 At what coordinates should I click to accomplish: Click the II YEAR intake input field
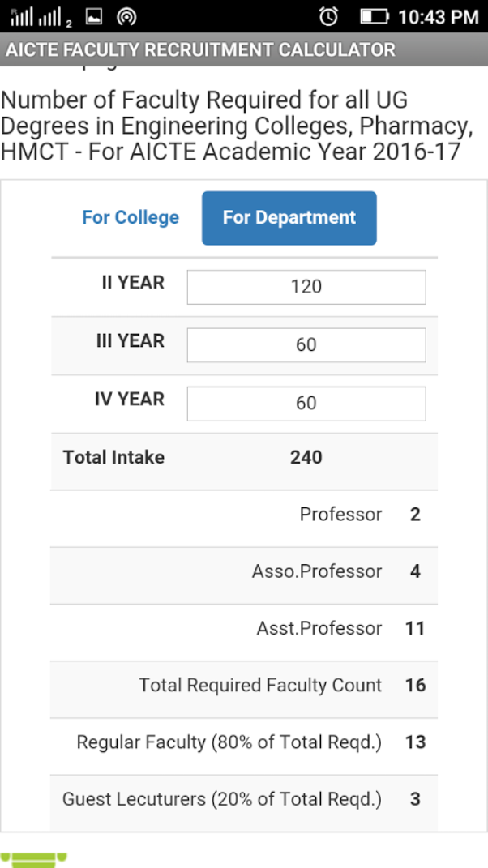[x=306, y=286]
